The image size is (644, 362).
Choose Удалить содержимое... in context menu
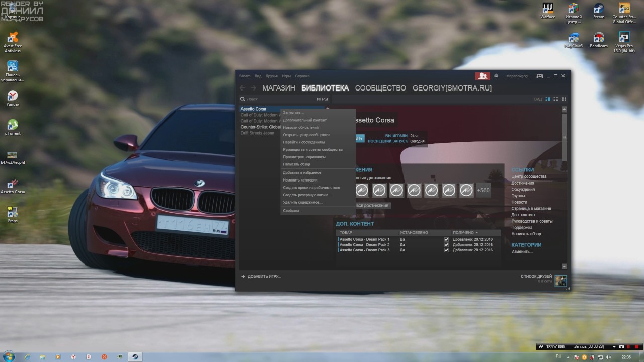point(318,202)
